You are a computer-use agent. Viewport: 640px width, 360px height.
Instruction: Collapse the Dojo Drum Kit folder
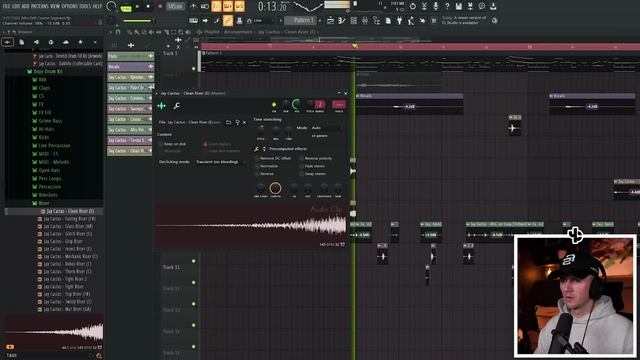tap(45, 71)
